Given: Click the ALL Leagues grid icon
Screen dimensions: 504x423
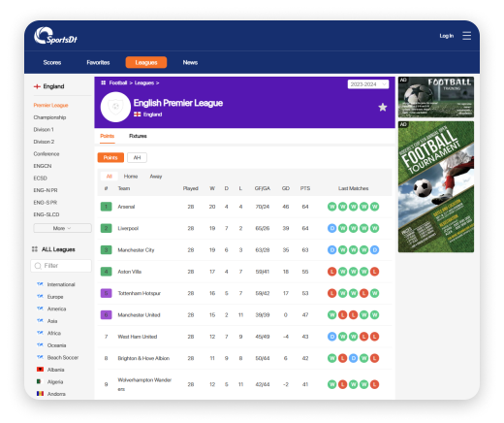Looking at the screenshot, I should click(x=35, y=249).
